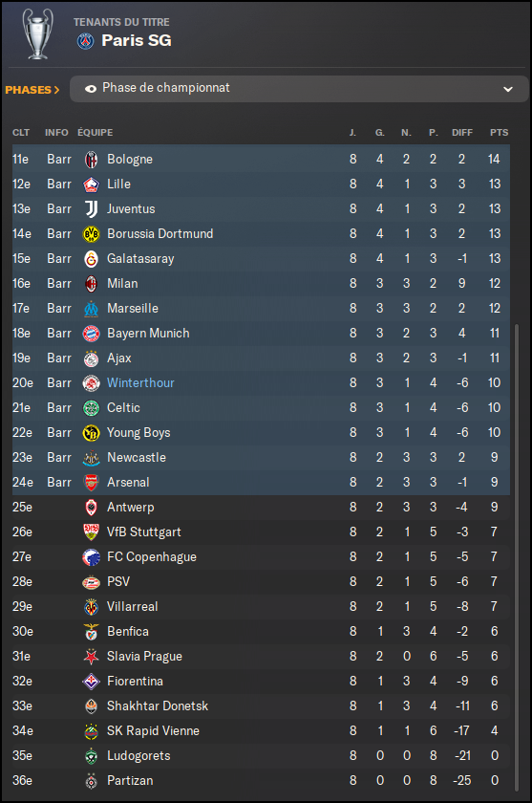This screenshot has height=803, width=532.
Task: Click the Champions League trophy icon
Action: click(38, 33)
